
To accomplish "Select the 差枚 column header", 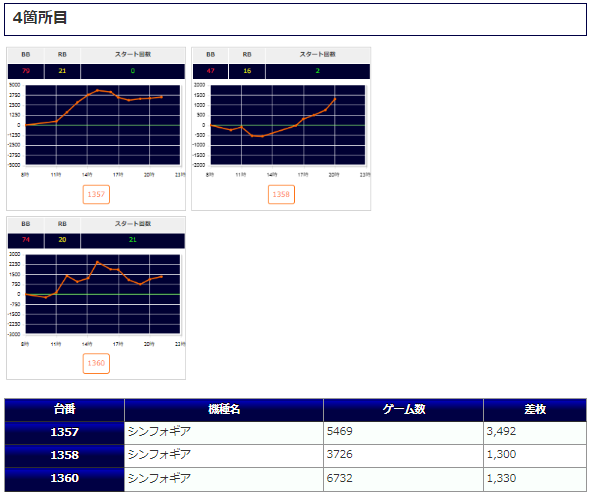I will (x=535, y=410).
